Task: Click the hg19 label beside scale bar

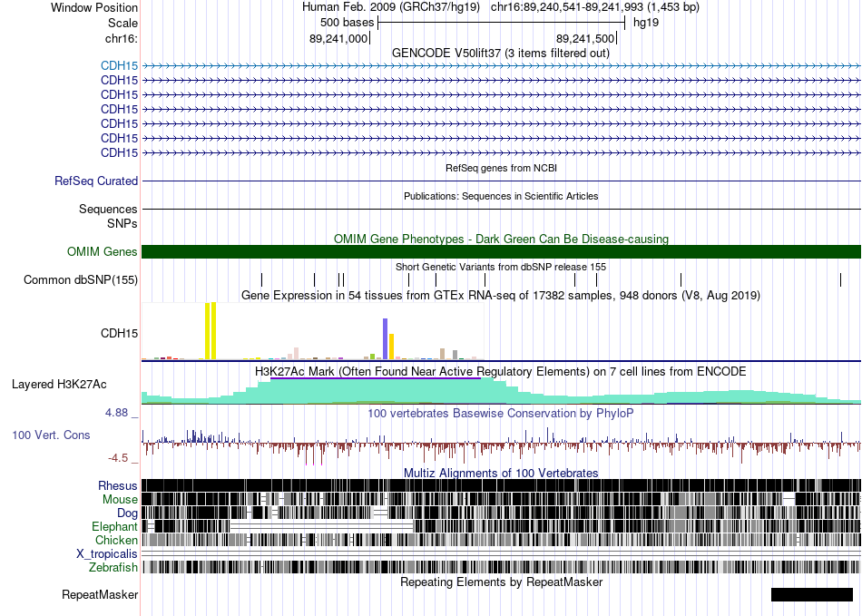Action: (x=646, y=23)
